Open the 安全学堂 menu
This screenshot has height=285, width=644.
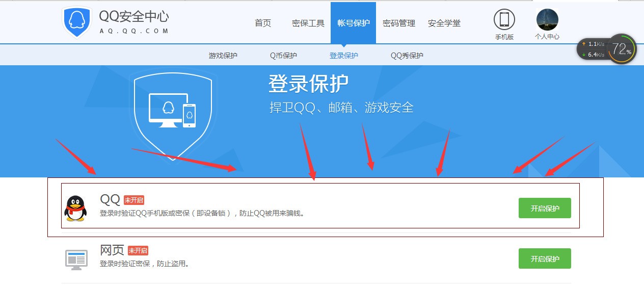(x=444, y=23)
